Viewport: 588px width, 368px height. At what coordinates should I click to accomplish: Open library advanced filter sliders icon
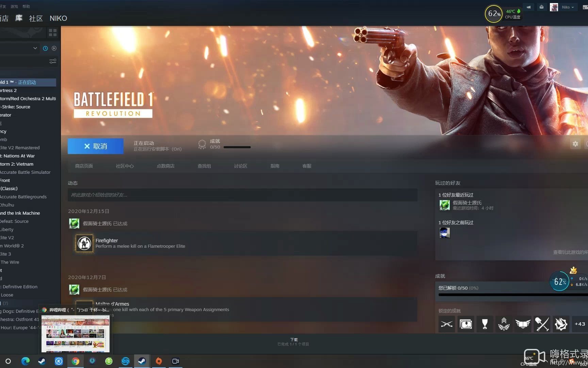tap(53, 61)
